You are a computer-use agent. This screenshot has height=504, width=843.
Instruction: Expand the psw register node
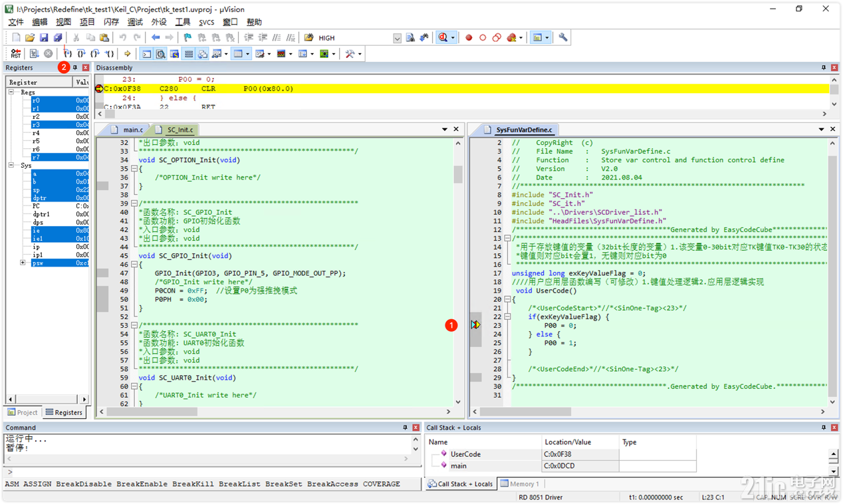point(23,263)
